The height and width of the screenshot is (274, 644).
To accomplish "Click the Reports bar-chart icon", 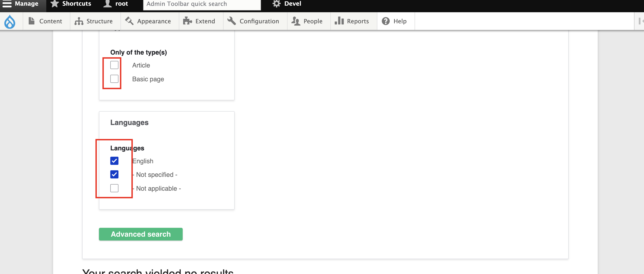I will tap(339, 21).
